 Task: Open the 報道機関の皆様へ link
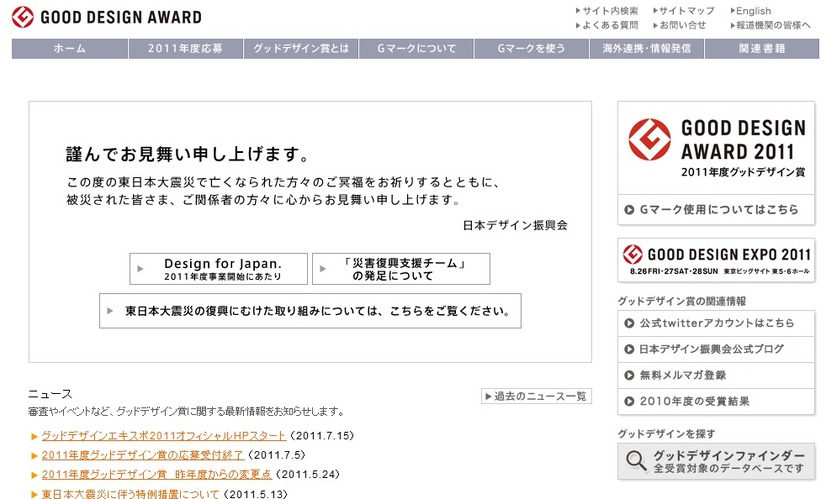pyautogui.click(x=770, y=25)
